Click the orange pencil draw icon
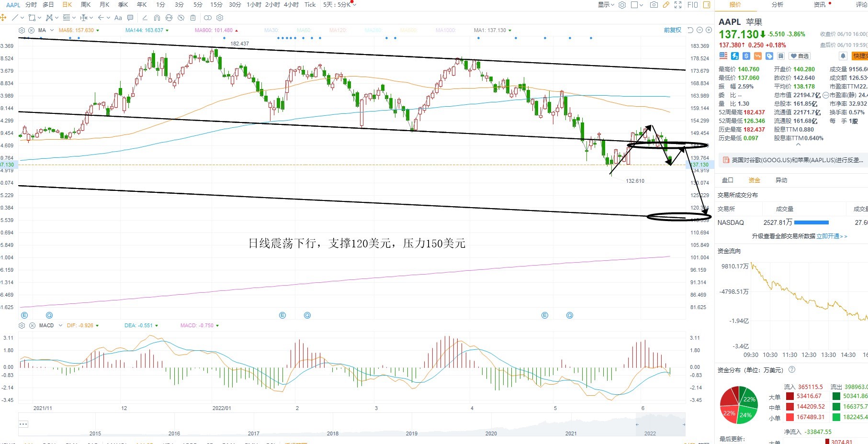 [x=666, y=5]
